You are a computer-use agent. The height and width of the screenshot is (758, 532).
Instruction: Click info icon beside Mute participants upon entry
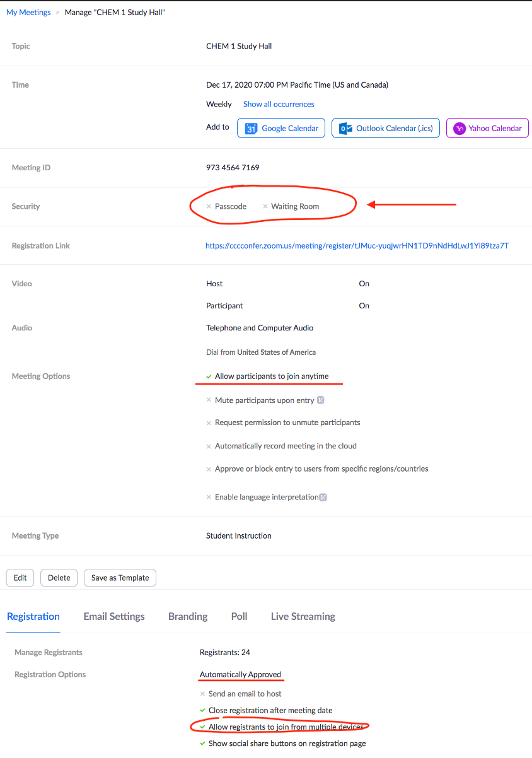tap(320, 400)
